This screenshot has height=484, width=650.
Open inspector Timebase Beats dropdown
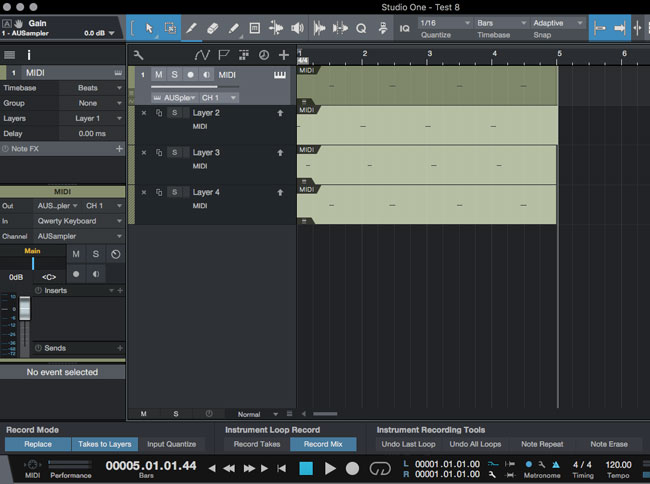[91, 88]
